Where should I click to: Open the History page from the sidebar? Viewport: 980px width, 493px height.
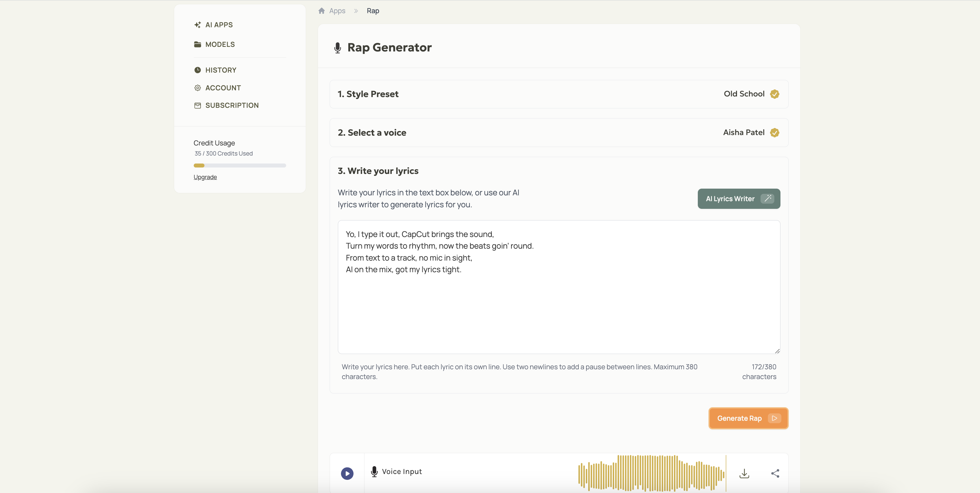click(221, 70)
